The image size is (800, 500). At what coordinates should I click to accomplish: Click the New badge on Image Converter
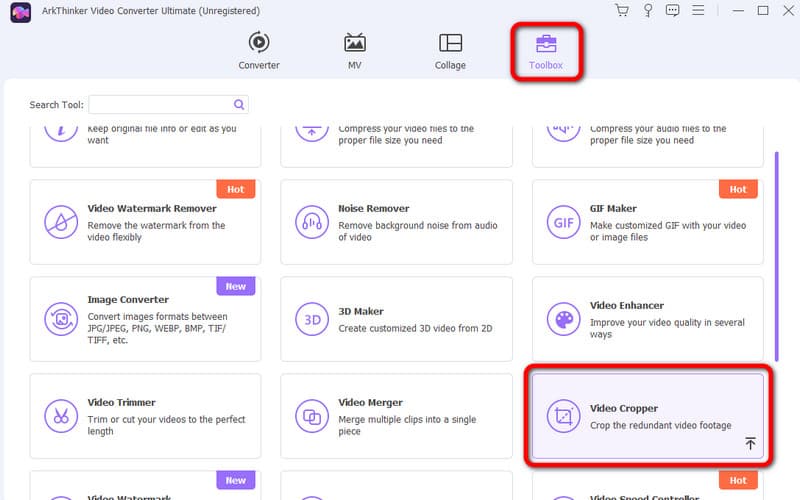(236, 286)
